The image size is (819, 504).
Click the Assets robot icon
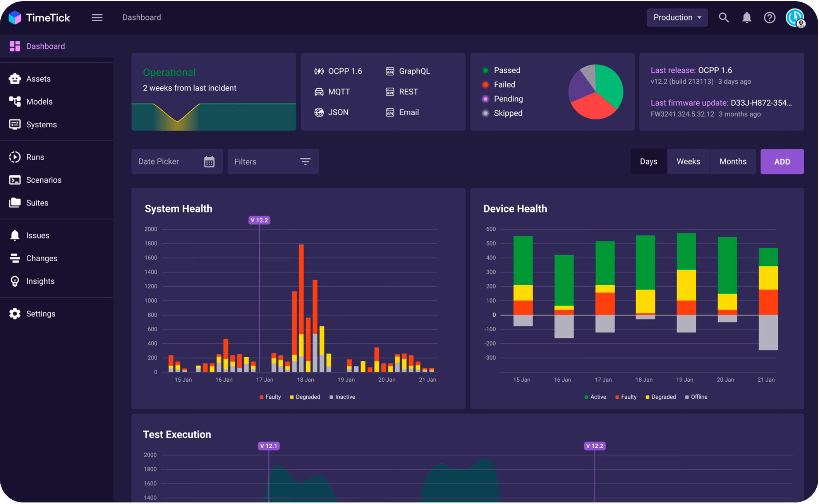[x=15, y=79]
